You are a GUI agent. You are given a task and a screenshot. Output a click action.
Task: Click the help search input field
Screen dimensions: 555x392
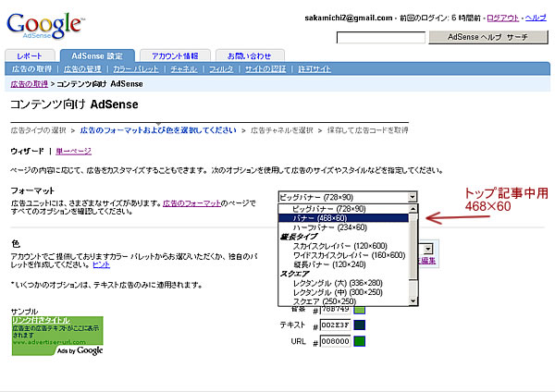coord(380,38)
